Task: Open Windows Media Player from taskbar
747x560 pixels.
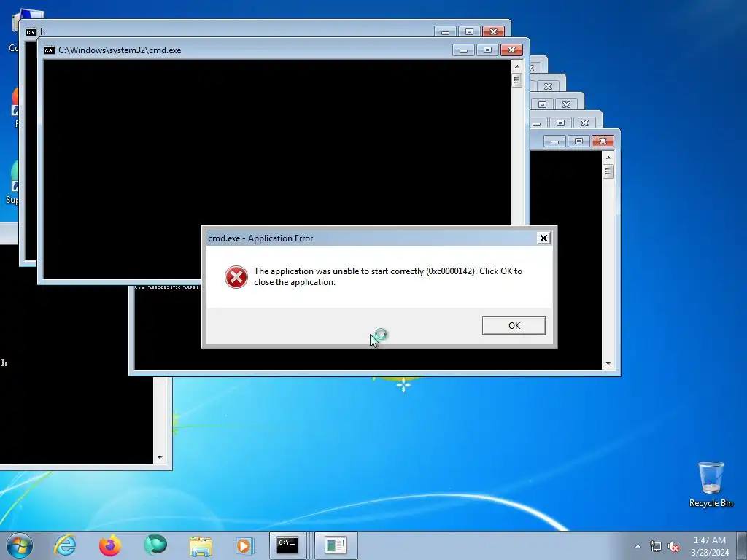Action: [245, 545]
